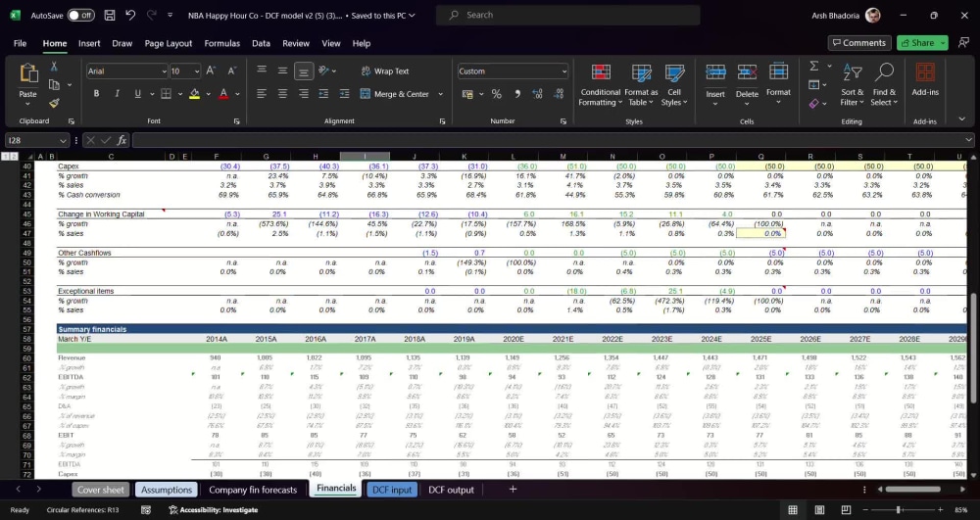
Task: Open the Cover sheet tab
Action: tap(101, 490)
